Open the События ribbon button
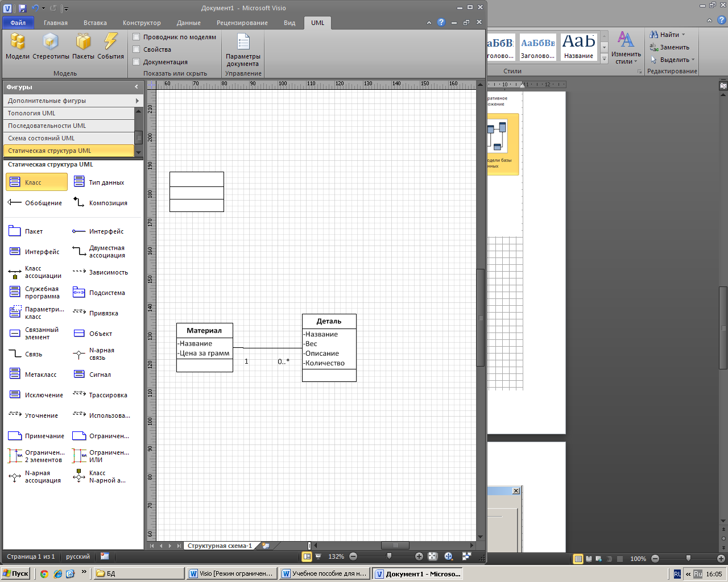 (x=110, y=46)
